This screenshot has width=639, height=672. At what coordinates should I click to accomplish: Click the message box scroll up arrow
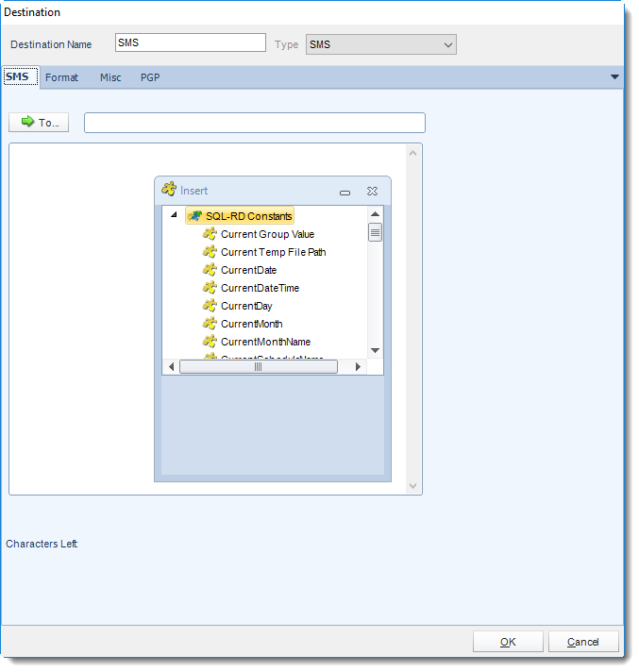point(412,153)
